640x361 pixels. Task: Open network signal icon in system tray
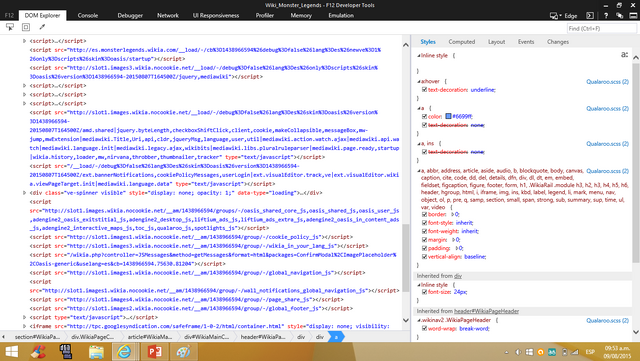(575, 352)
